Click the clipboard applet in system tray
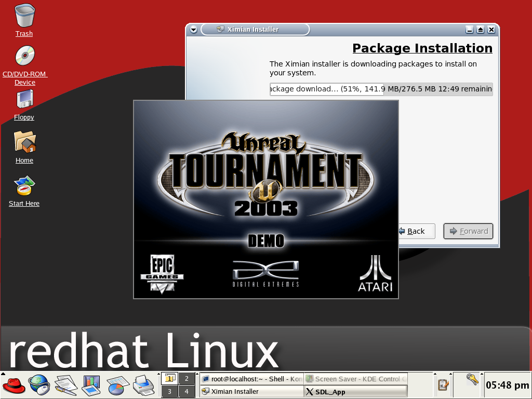532x399 pixels. [x=443, y=385]
